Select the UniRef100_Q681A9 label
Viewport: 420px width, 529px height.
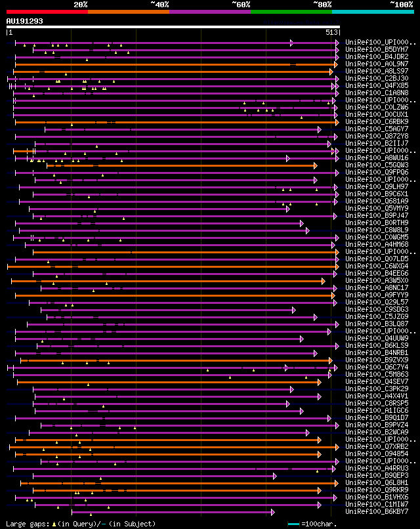(377, 201)
